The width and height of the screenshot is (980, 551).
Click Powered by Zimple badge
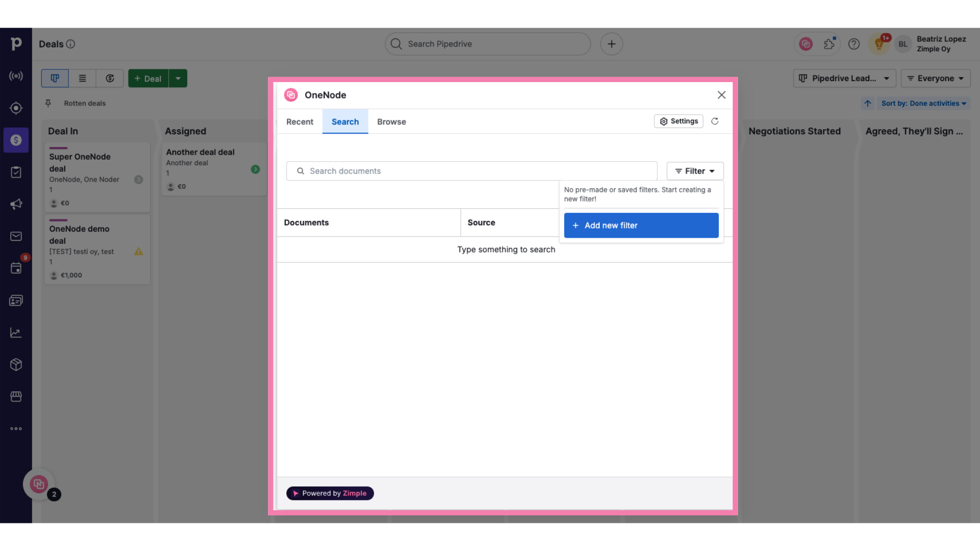tap(330, 493)
